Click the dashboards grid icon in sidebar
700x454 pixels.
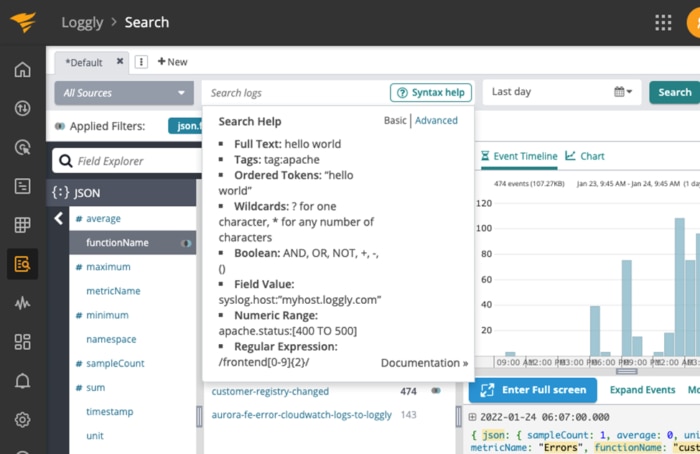pos(22,225)
